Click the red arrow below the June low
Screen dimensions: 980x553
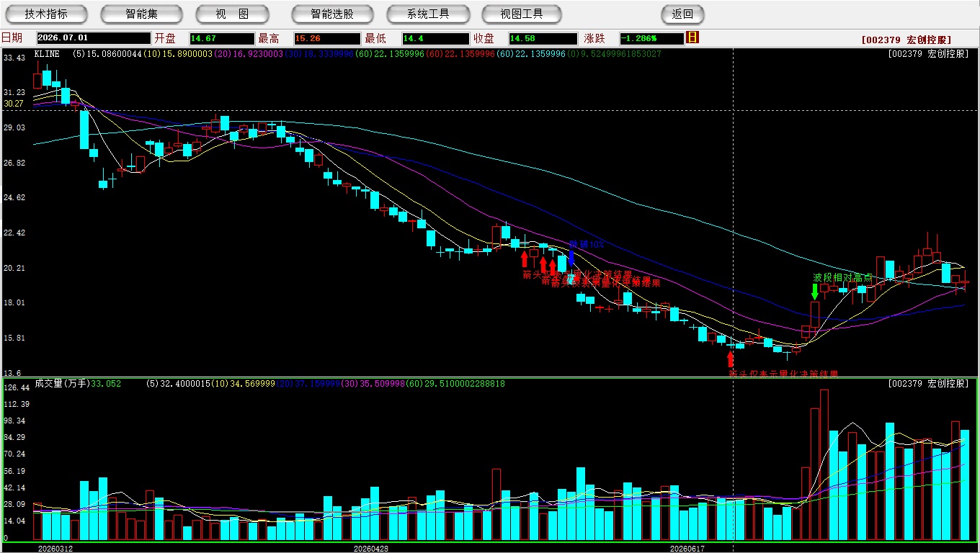pyautogui.click(x=730, y=359)
